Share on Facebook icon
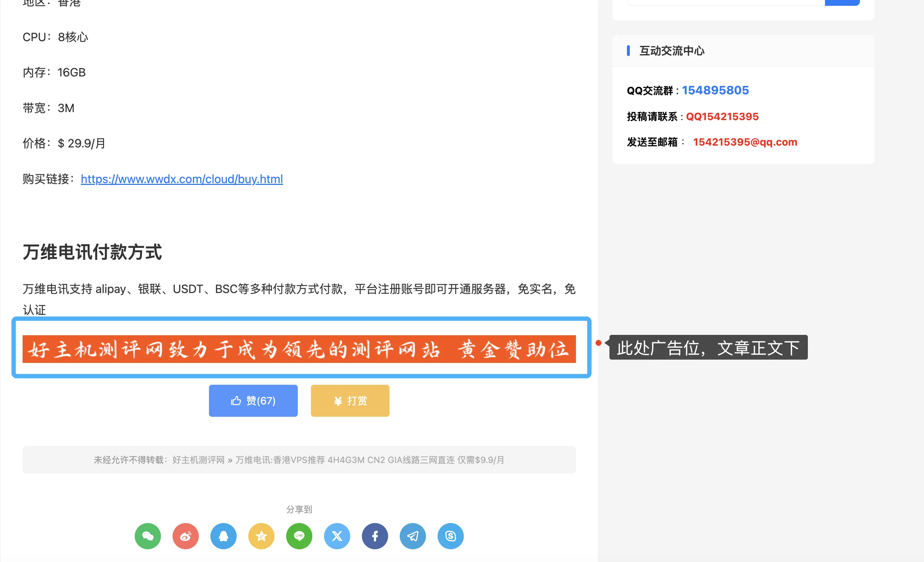This screenshot has width=924, height=562. tap(375, 536)
